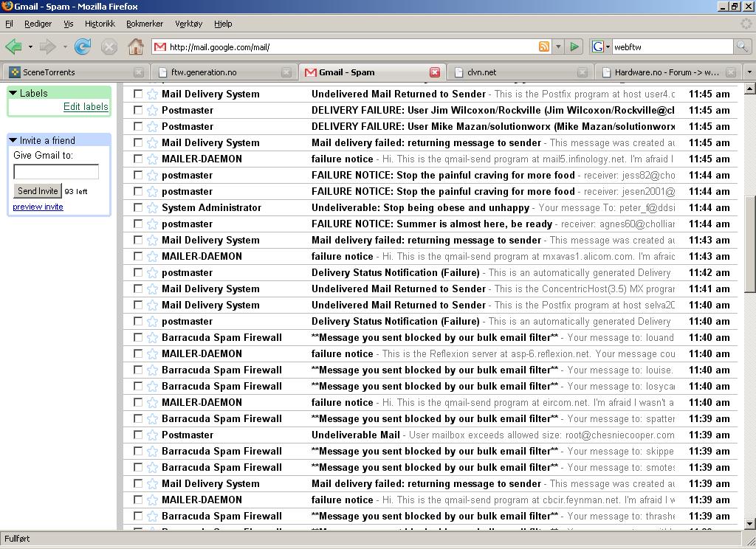Tick the eircom.net failure notice checkbox

pyautogui.click(x=138, y=402)
